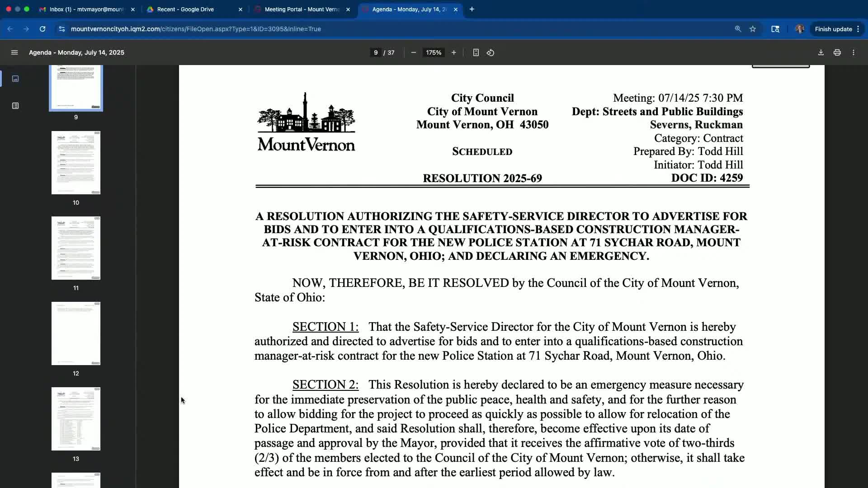Viewport: 868px width, 488px height.
Task: Open page 10 thumbnail
Action: pos(76,163)
